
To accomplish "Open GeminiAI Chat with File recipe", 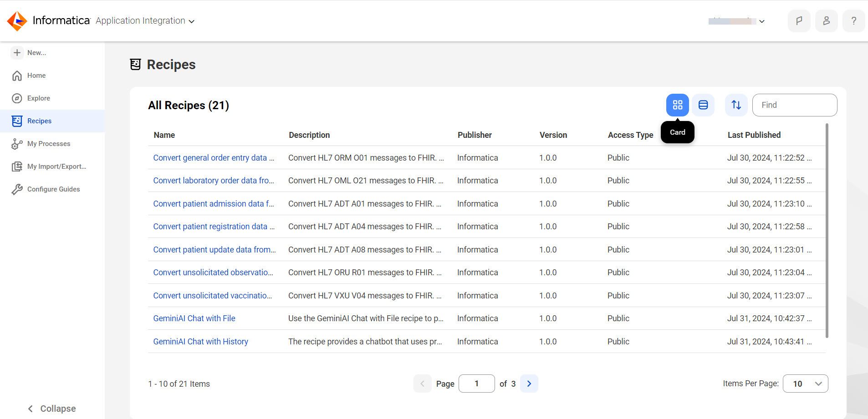I will pos(194,318).
